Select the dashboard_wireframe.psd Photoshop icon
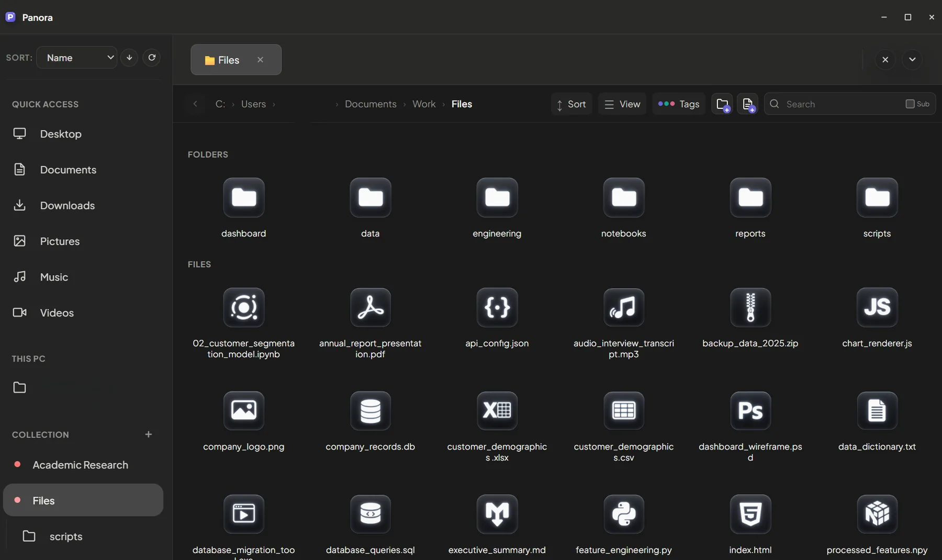Screen dimensions: 942x560 coord(750,411)
